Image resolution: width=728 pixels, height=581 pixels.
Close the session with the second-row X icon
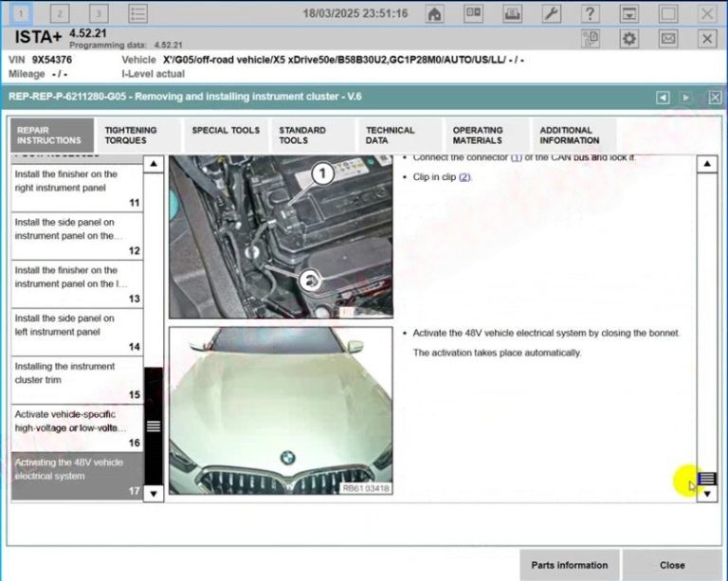[707, 39]
